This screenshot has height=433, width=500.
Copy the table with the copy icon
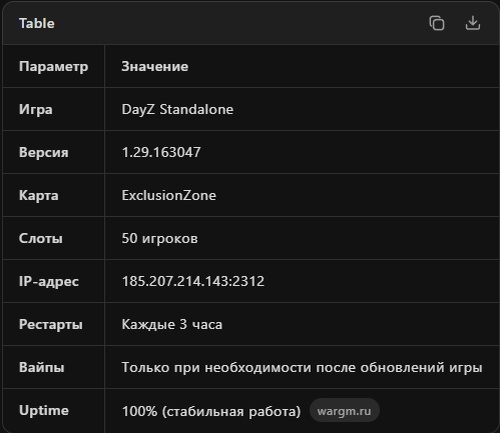pyautogui.click(x=437, y=23)
